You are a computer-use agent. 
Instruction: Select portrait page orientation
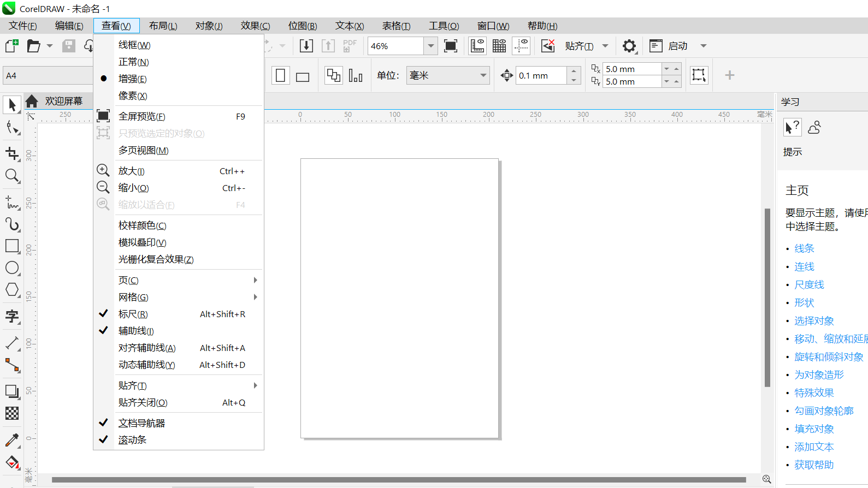click(280, 75)
